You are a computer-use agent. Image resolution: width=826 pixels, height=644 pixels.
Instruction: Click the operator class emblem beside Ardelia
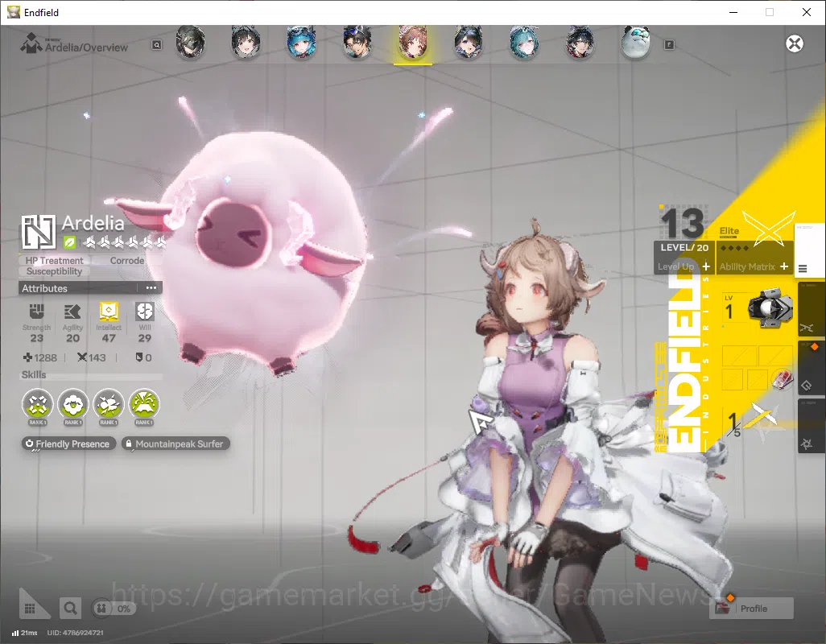(x=38, y=232)
